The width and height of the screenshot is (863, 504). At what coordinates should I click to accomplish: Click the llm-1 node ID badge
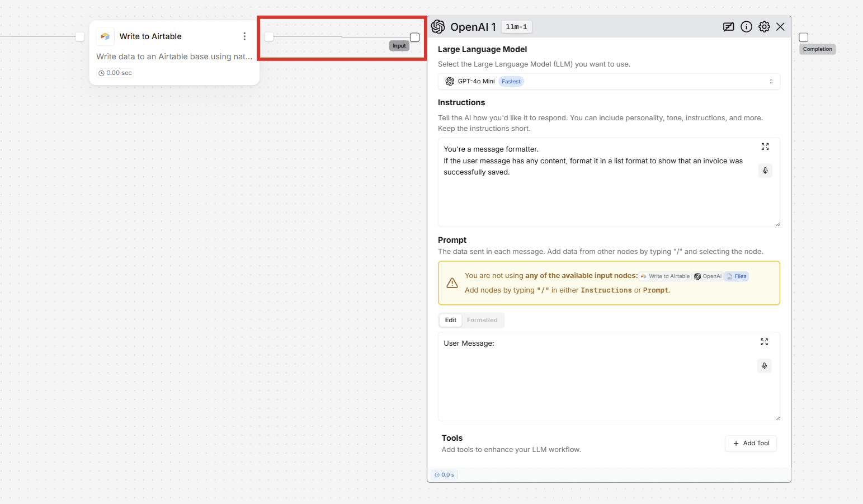tap(516, 27)
